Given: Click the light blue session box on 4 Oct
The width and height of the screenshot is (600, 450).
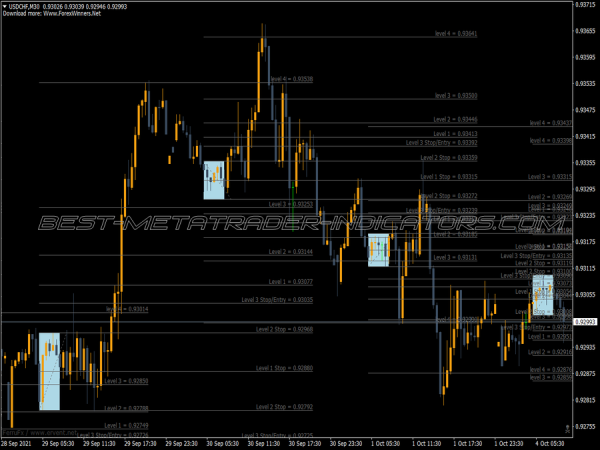Looking at the screenshot, I should click(x=543, y=295).
